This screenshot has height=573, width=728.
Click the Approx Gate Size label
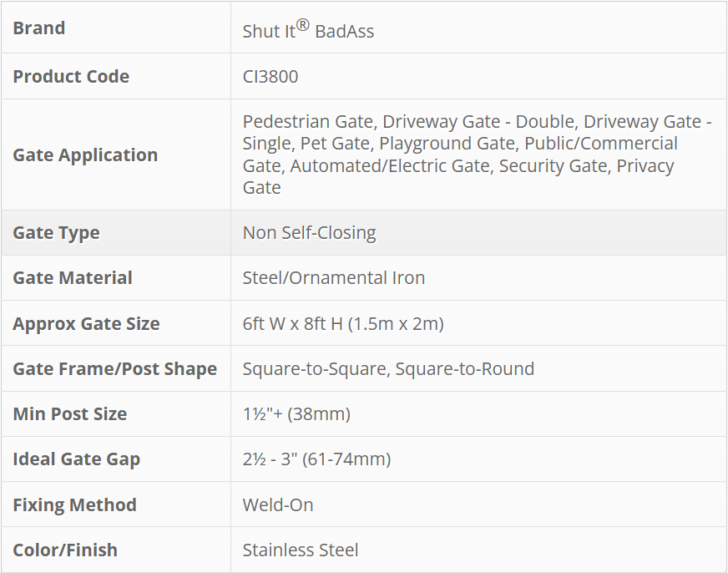(86, 324)
